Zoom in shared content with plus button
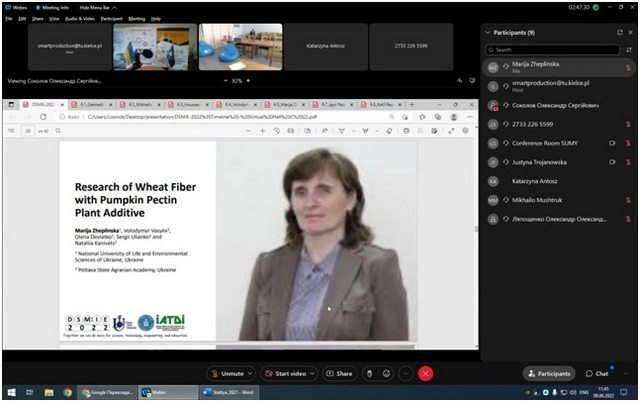 click(x=248, y=81)
